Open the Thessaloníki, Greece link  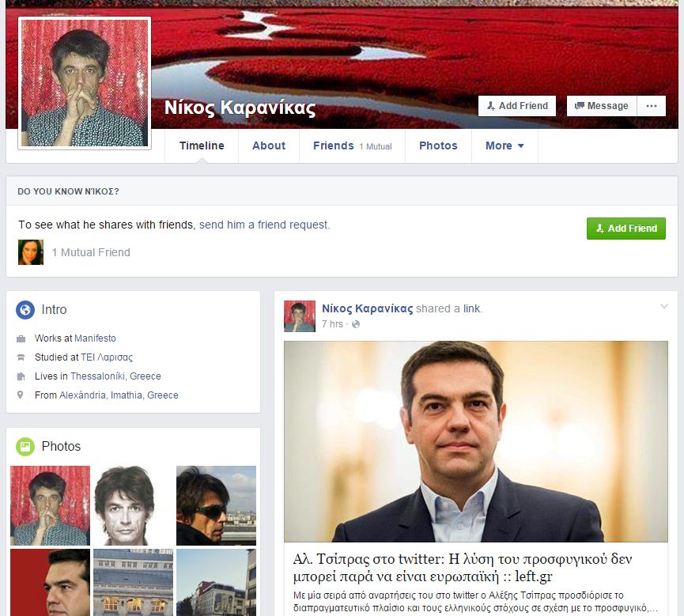click(x=115, y=376)
